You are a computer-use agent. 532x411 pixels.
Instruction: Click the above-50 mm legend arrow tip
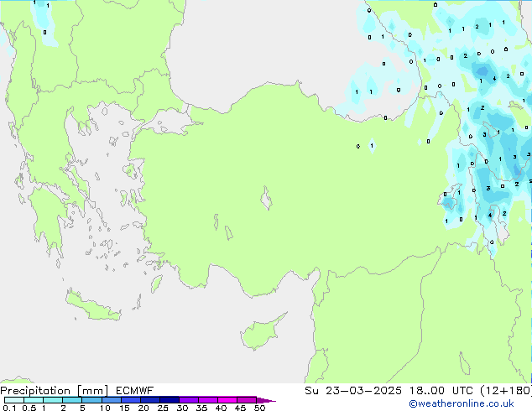coord(266,400)
